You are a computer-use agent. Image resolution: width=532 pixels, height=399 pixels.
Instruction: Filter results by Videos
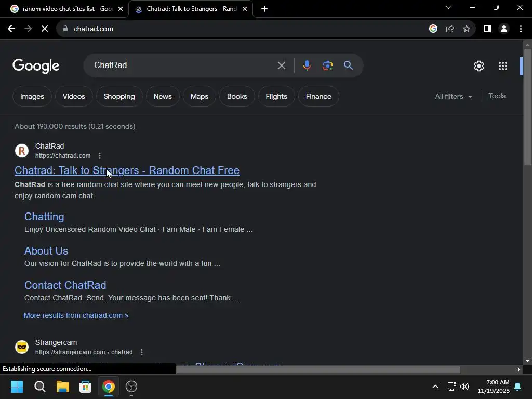pyautogui.click(x=74, y=96)
